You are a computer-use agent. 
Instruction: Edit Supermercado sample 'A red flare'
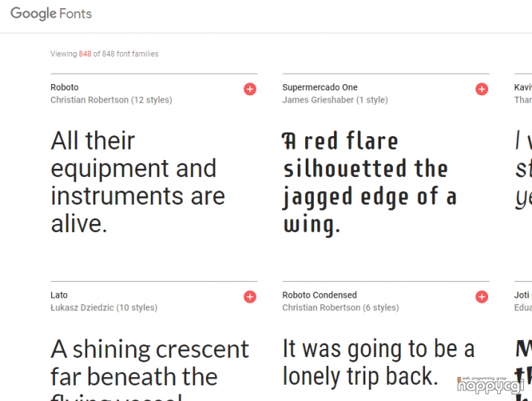tap(370, 183)
